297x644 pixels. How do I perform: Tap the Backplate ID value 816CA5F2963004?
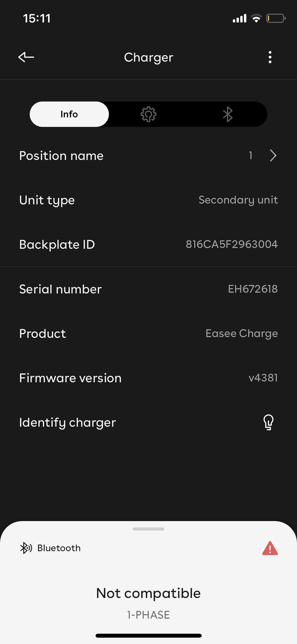pos(232,244)
